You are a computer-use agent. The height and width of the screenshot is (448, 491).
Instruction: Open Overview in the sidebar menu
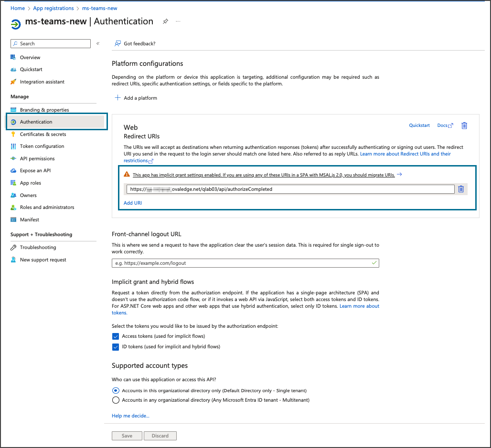pos(30,57)
